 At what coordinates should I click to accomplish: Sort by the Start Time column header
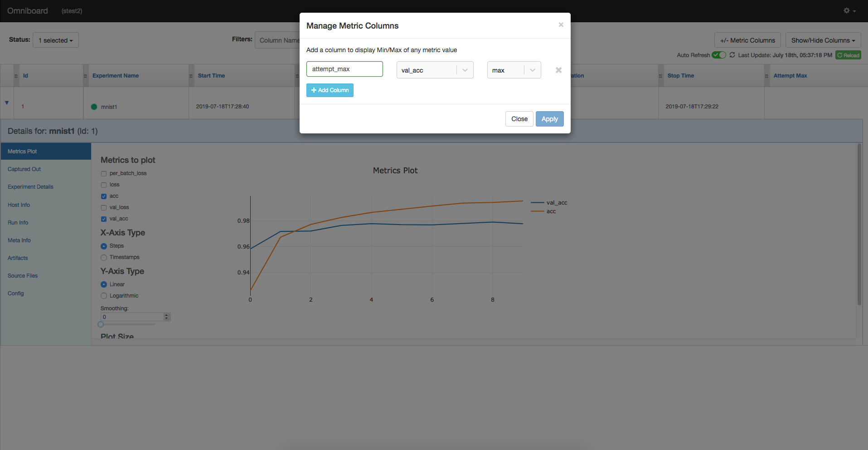tap(211, 76)
